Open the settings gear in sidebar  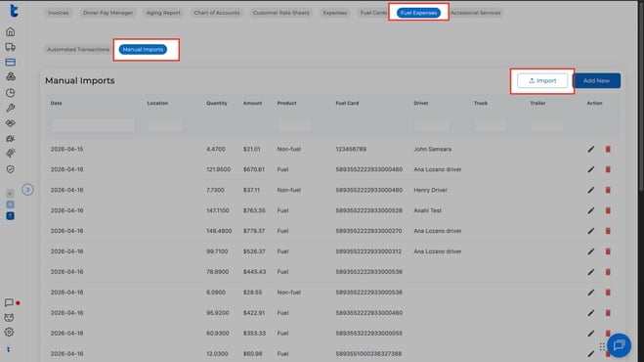(x=9, y=332)
